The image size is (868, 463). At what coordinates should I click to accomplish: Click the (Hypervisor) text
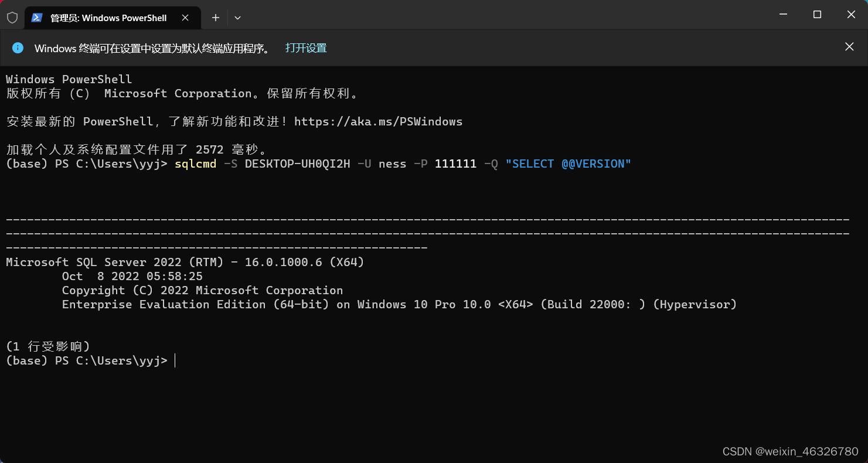(695, 304)
